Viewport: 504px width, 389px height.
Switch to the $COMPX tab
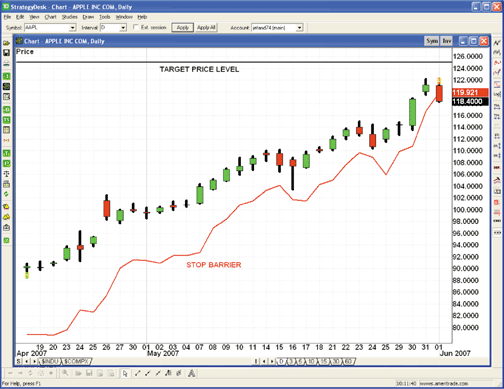(77, 361)
